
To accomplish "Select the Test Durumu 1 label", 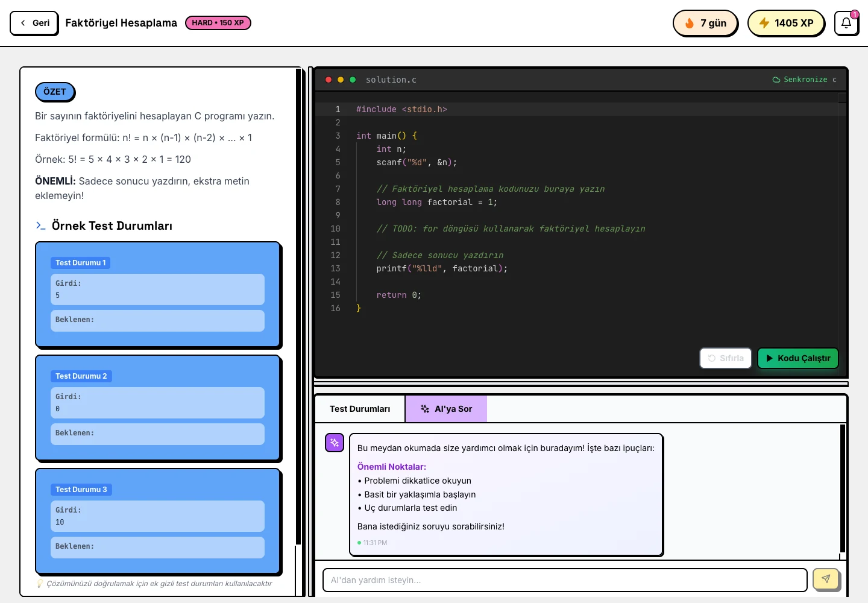I will click(x=81, y=263).
